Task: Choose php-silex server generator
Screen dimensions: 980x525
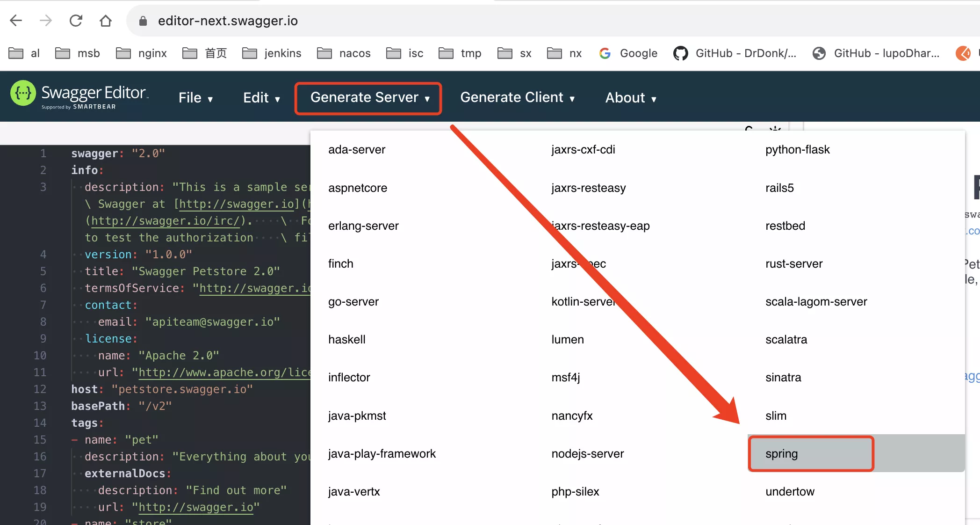Action: click(x=575, y=492)
